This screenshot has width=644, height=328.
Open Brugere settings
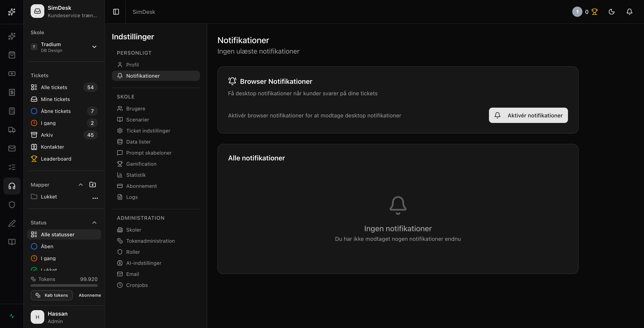156,108
